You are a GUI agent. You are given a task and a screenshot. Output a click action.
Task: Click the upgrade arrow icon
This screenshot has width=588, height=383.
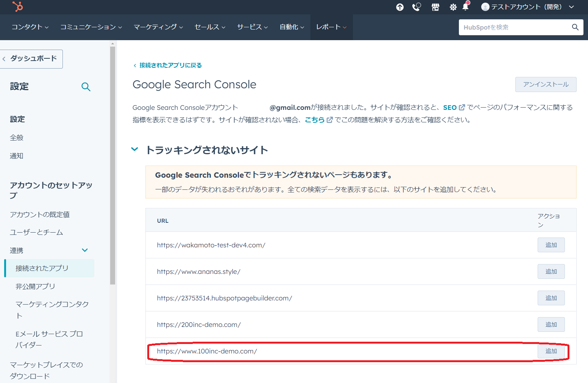(400, 7)
